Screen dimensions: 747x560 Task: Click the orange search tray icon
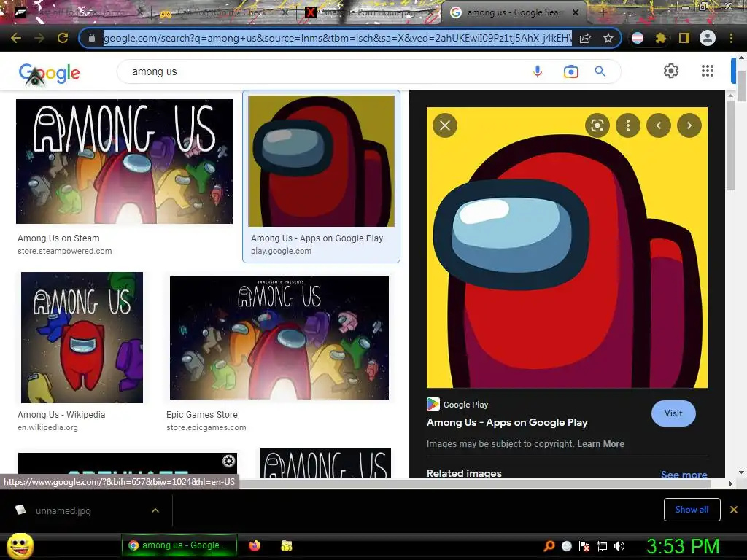pyautogui.click(x=549, y=545)
